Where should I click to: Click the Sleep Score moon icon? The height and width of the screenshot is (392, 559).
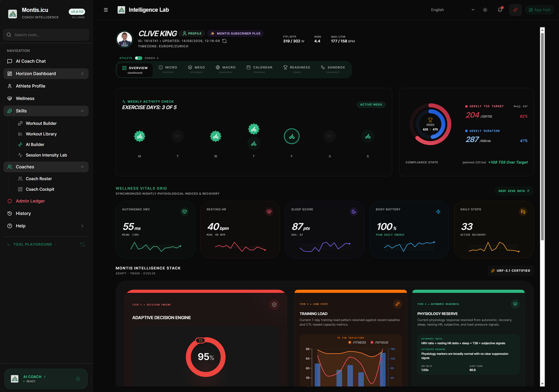tap(354, 212)
